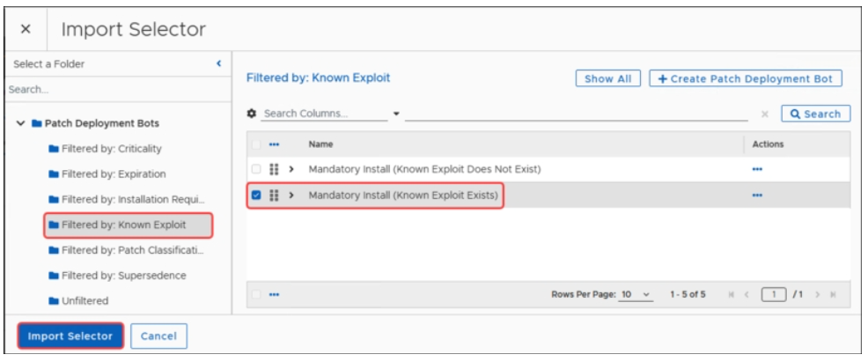Click the Import Selector button
This screenshot has height=362, width=868.
coord(70,336)
